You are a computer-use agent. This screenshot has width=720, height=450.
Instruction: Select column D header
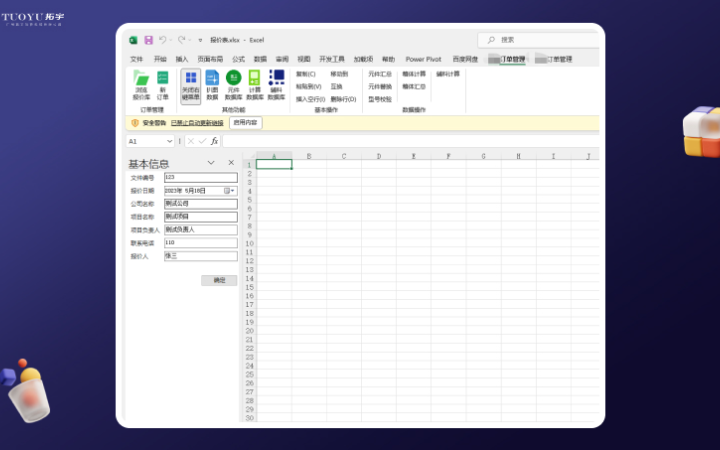(x=379, y=156)
